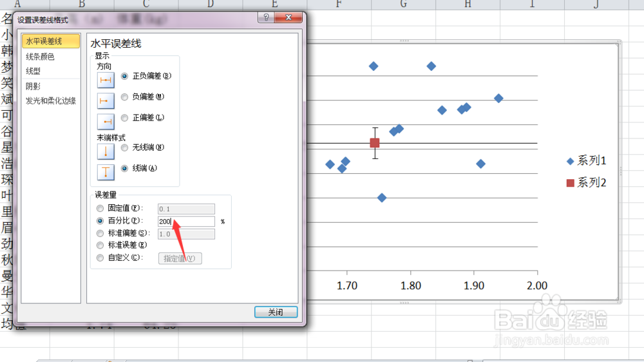Click the 1.90 axis label
The image size is (644, 362).
tap(474, 285)
